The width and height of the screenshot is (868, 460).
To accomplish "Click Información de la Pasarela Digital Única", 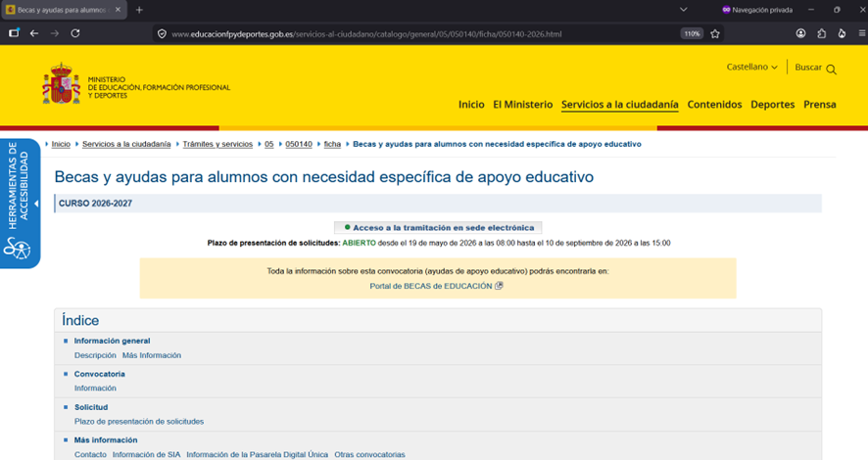I will point(257,454).
